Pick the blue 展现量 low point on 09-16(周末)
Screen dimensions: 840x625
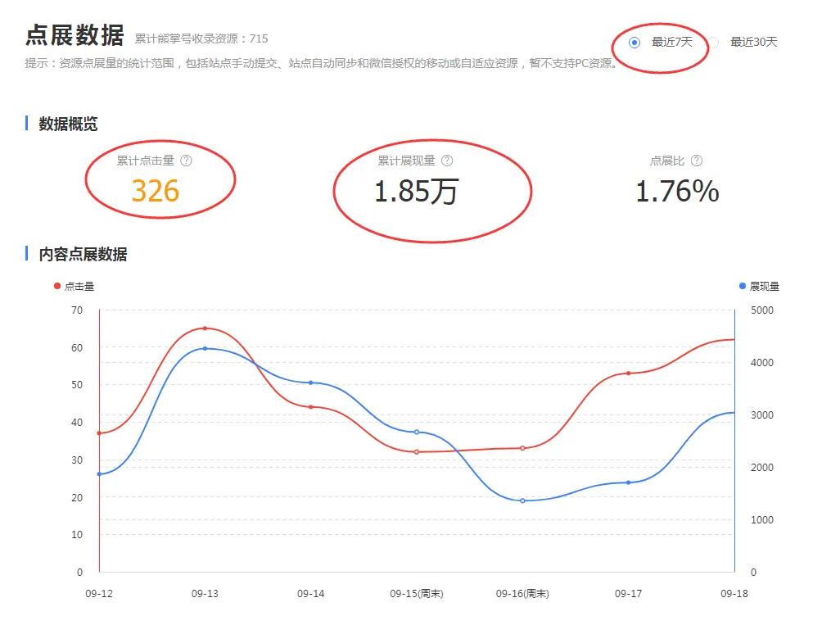tap(522, 500)
